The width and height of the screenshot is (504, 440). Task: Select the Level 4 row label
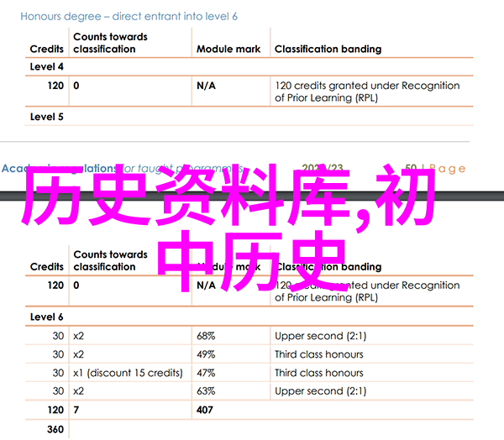pyautogui.click(x=47, y=67)
